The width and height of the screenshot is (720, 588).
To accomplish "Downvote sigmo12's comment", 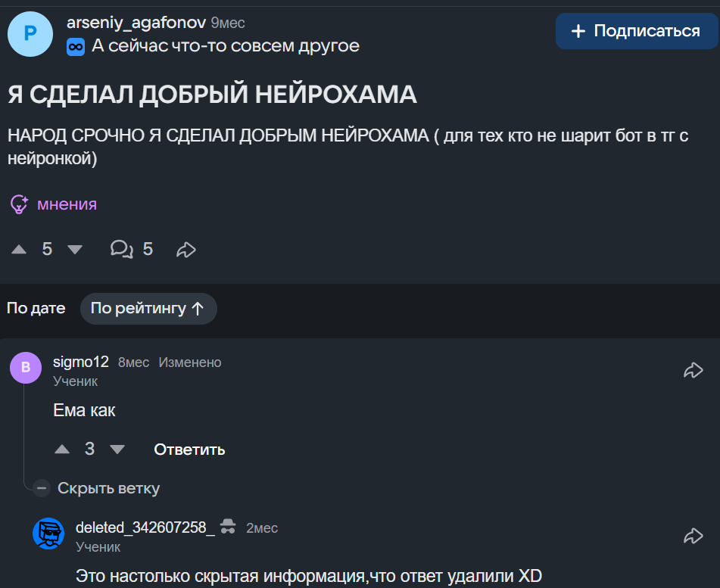I will pyautogui.click(x=117, y=450).
